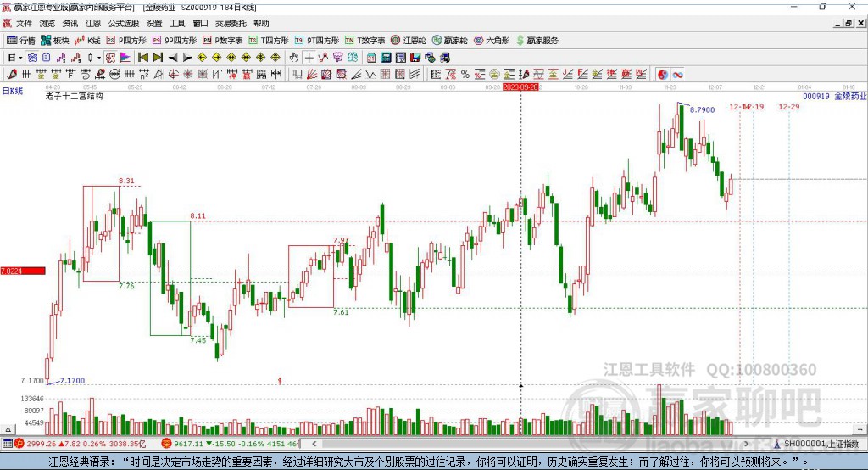868x470 pixels.
Task: Open the T数字表 number table
Action: pyautogui.click(x=364, y=41)
